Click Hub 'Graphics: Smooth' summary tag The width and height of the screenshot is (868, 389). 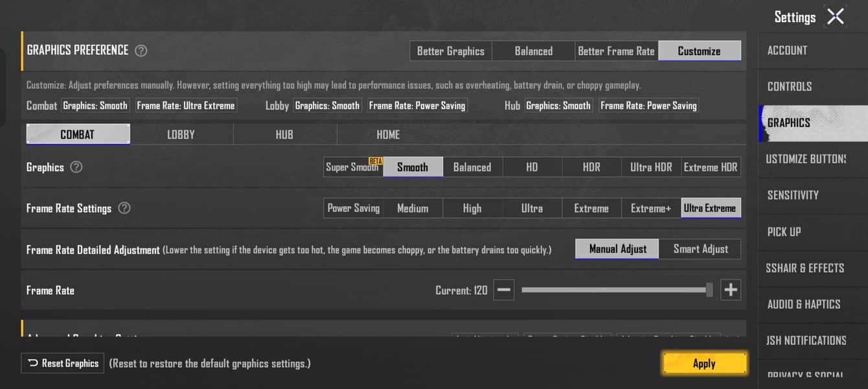click(x=558, y=106)
